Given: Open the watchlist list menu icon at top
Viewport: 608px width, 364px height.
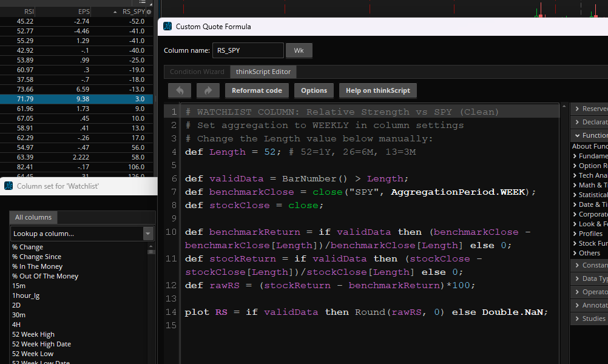Looking at the screenshot, I should coord(143,2).
